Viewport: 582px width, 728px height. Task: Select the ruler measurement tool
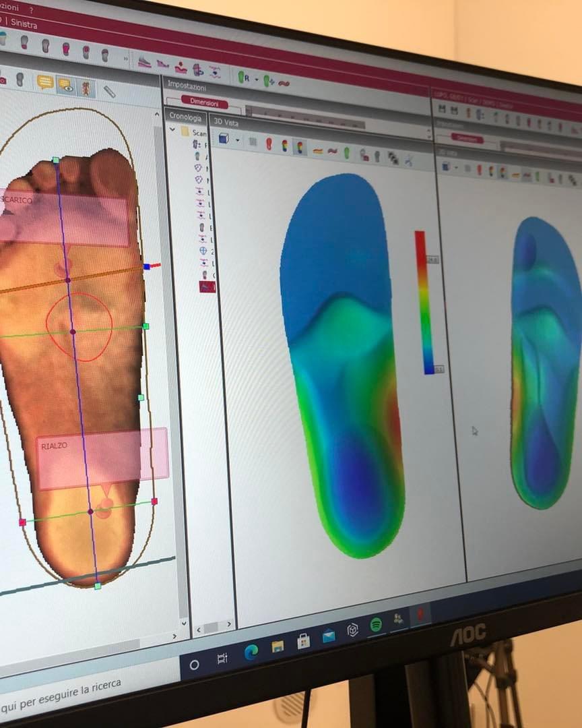(x=110, y=92)
